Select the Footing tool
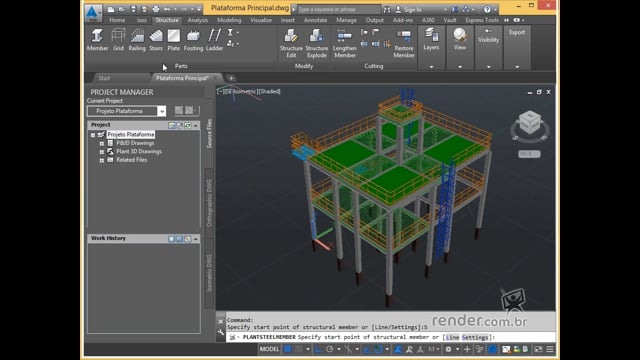This screenshot has width=640, height=360. click(193, 40)
